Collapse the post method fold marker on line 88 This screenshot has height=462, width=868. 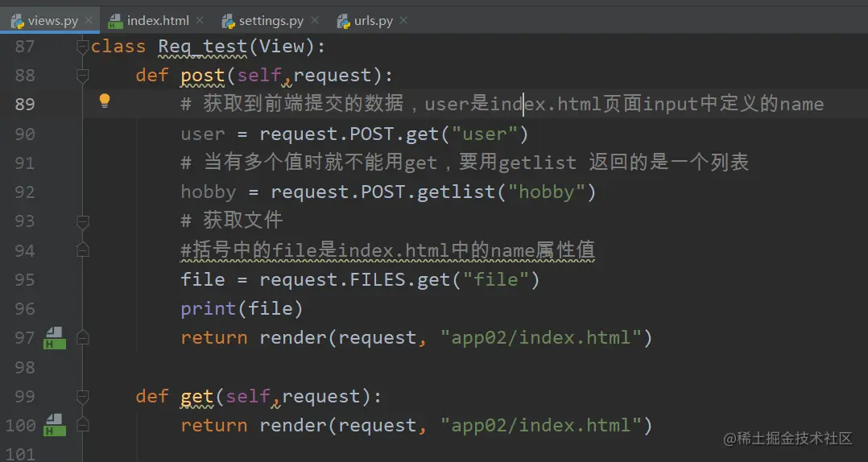[x=82, y=76]
